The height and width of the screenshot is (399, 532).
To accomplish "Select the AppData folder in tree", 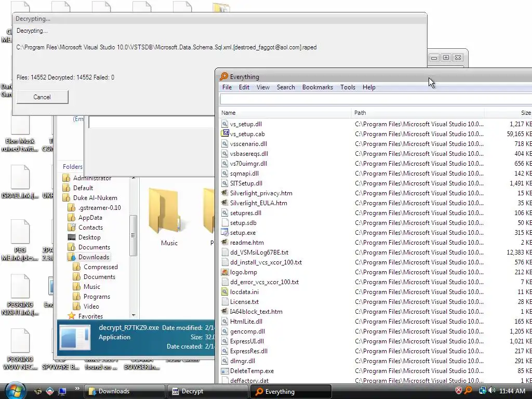I will pos(85,218).
